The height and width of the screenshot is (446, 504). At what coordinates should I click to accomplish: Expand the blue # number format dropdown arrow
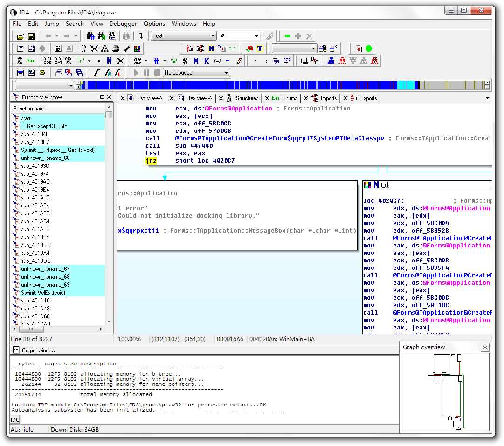point(165,61)
